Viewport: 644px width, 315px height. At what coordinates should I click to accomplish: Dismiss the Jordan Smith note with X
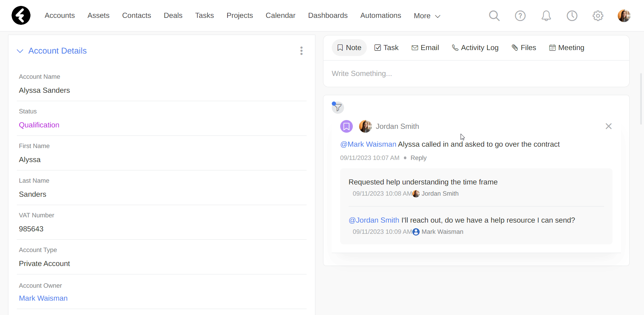coord(609,126)
